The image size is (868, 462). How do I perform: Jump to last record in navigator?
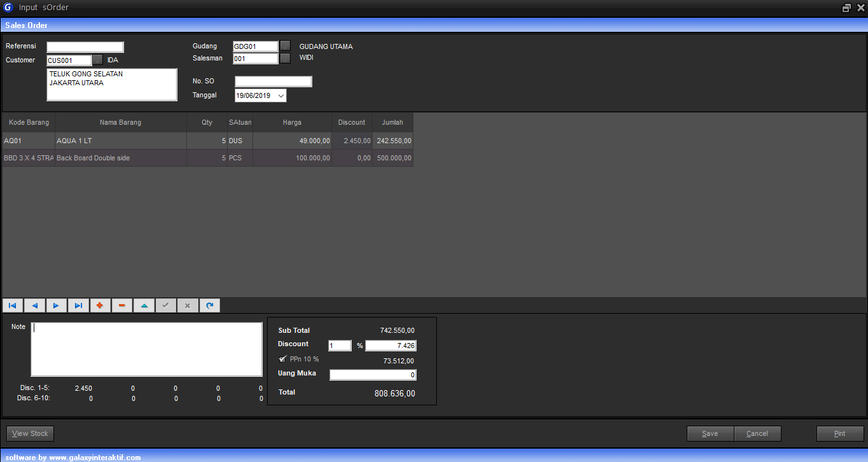click(x=78, y=305)
